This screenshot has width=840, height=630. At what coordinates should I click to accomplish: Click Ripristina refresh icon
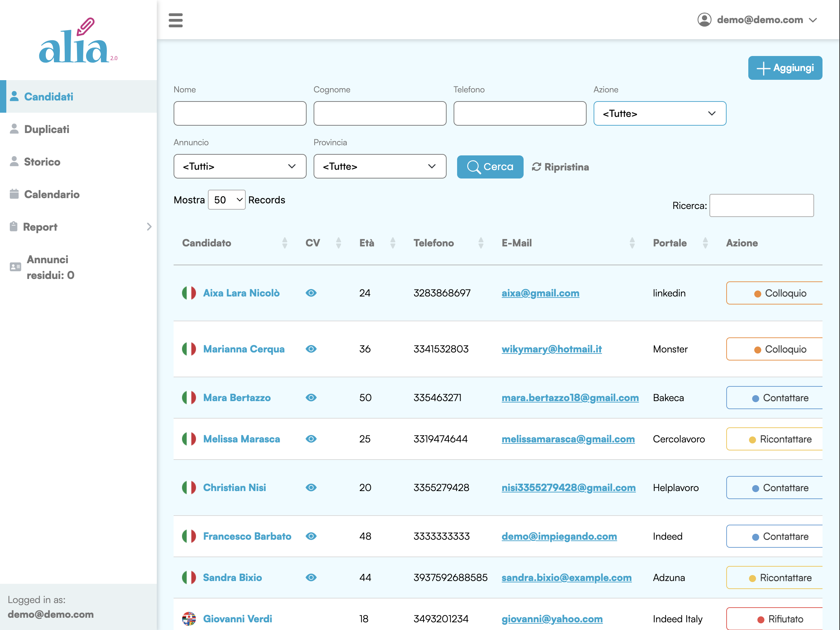(536, 167)
